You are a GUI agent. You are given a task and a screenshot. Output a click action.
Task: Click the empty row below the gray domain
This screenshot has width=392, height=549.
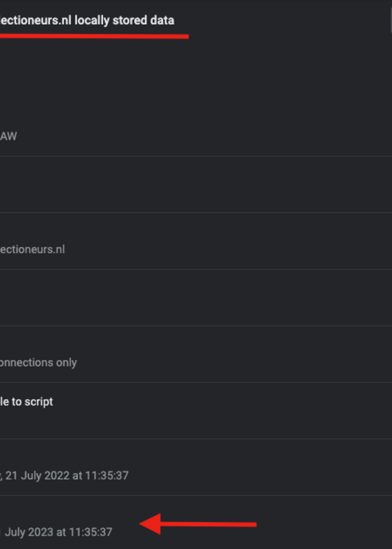pyautogui.click(x=193, y=298)
